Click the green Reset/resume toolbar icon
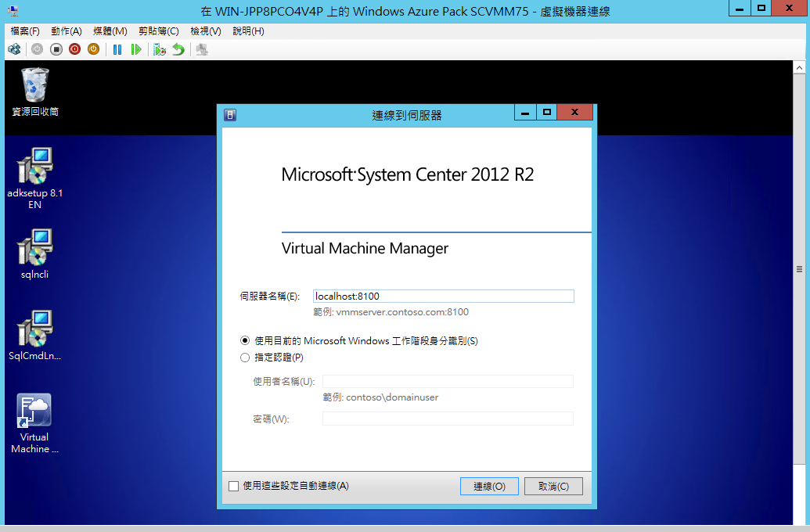Viewport: 810px width, 532px height. click(x=136, y=49)
